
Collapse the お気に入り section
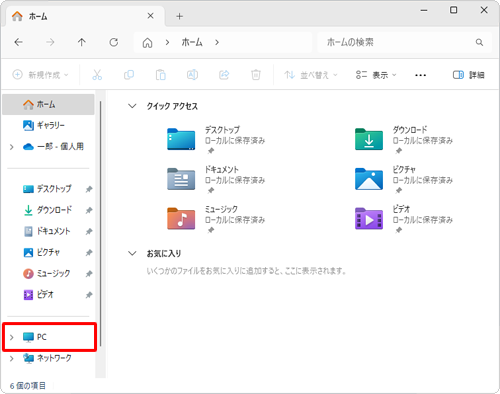[132, 253]
